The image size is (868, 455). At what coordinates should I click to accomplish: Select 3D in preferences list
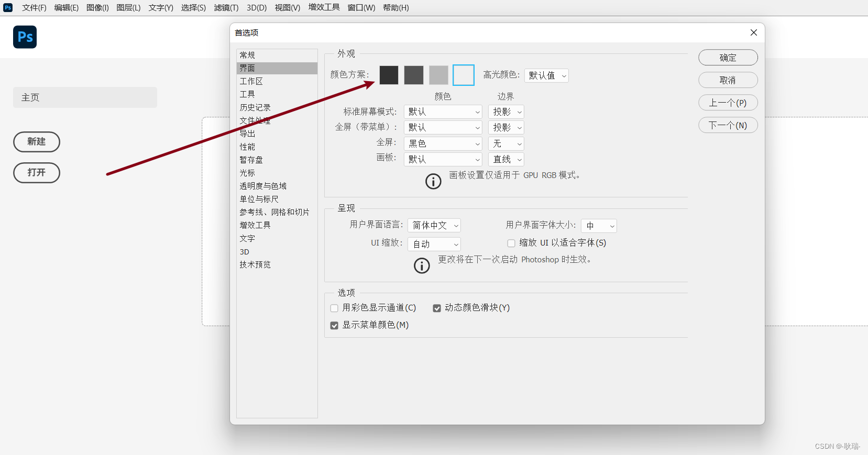pos(277,252)
